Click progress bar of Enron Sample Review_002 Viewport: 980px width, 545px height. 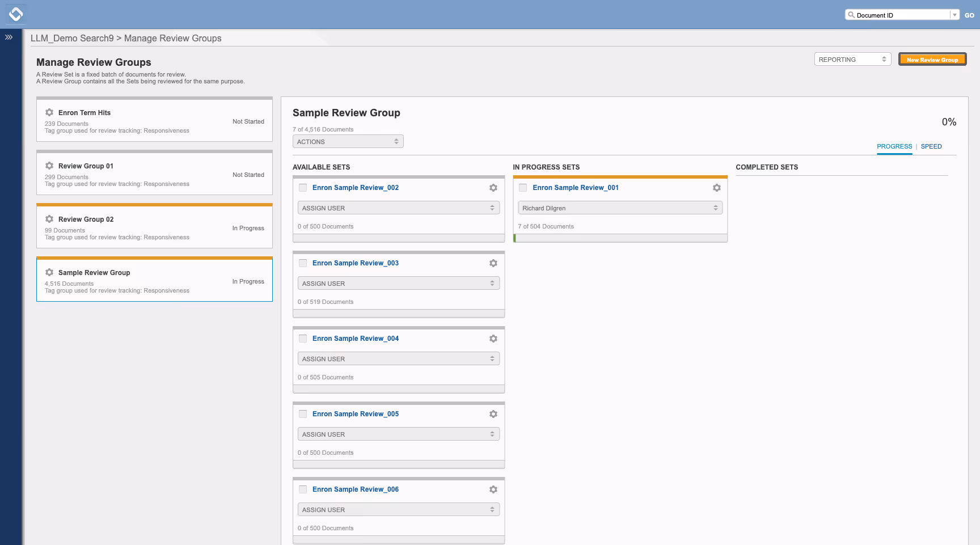399,238
